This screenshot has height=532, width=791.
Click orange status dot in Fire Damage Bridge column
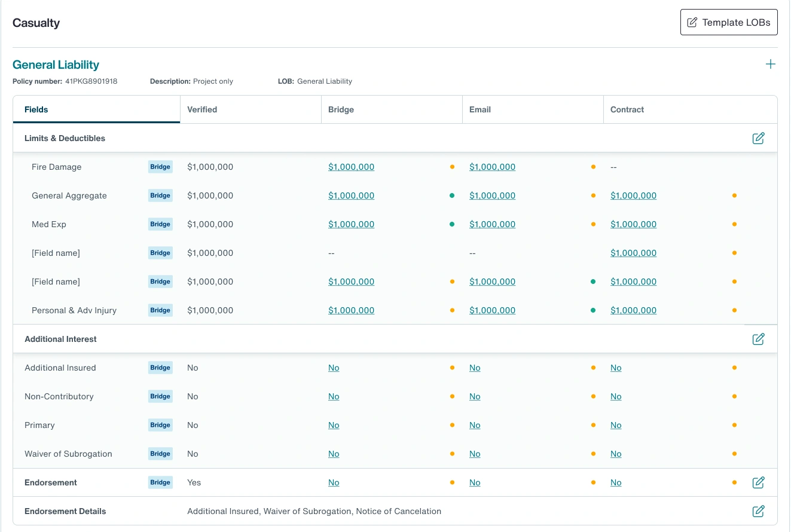pos(452,167)
